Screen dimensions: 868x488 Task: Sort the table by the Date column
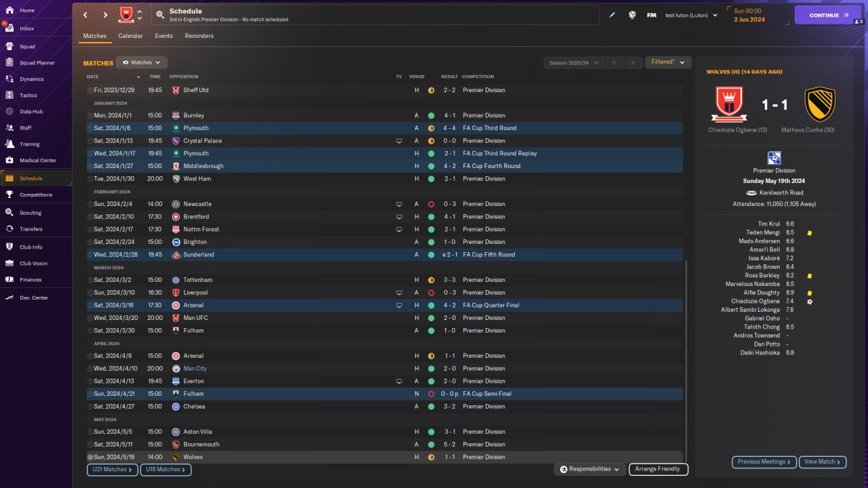92,77
